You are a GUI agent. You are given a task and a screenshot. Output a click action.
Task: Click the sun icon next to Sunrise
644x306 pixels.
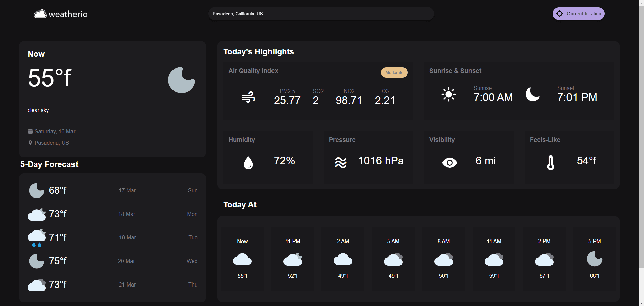point(449,94)
